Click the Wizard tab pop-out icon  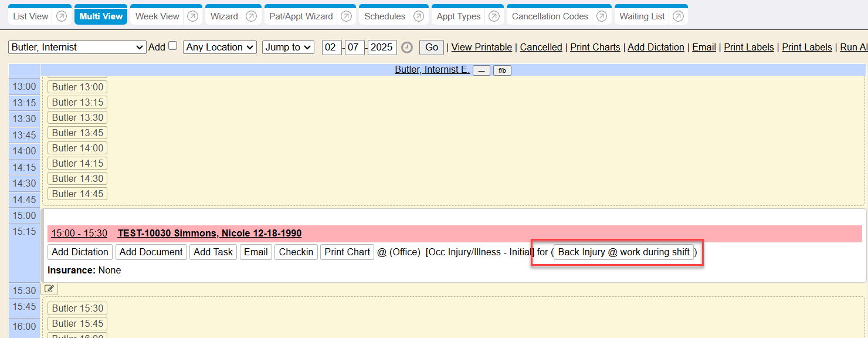click(x=251, y=16)
